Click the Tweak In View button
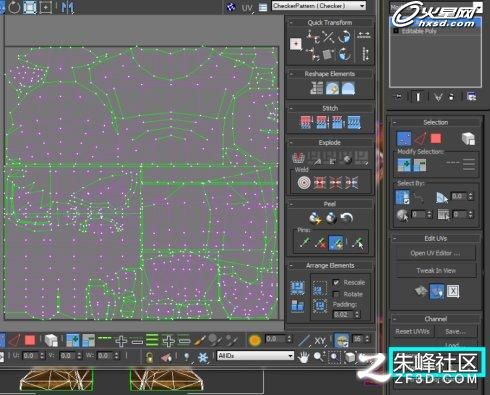Screen dimensions: 490x395 435,271
